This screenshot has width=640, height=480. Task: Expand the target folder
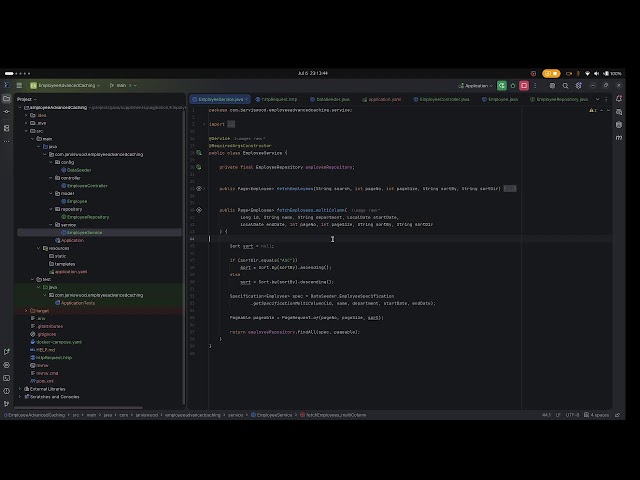coord(27,311)
